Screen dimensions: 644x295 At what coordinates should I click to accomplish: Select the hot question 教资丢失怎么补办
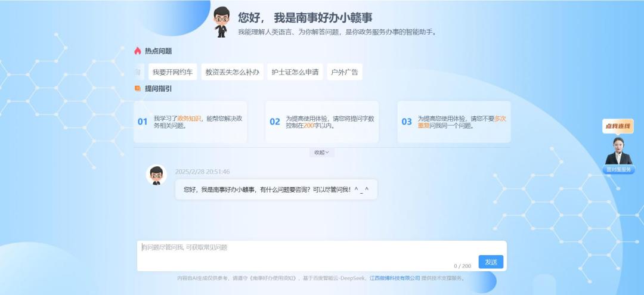[232, 72]
